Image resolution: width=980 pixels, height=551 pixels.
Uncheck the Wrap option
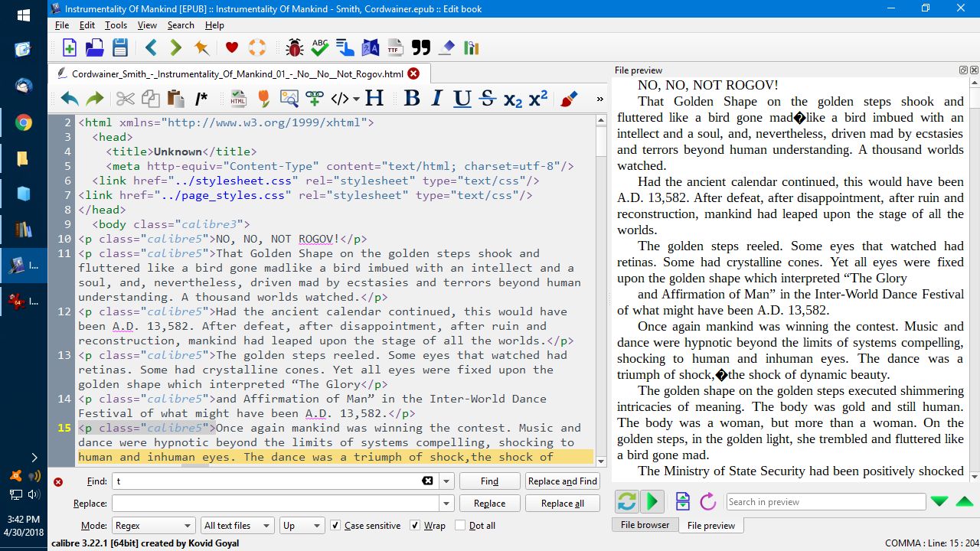coord(415,526)
